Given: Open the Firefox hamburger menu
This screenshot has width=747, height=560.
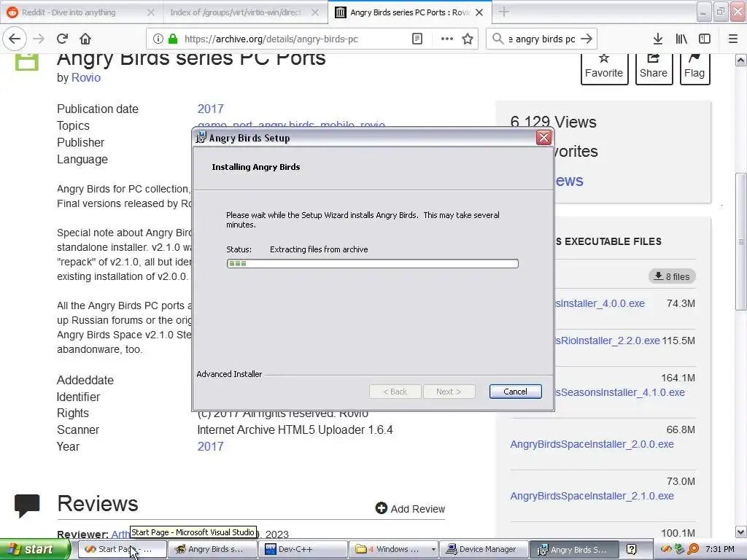Looking at the screenshot, I should point(732,39).
